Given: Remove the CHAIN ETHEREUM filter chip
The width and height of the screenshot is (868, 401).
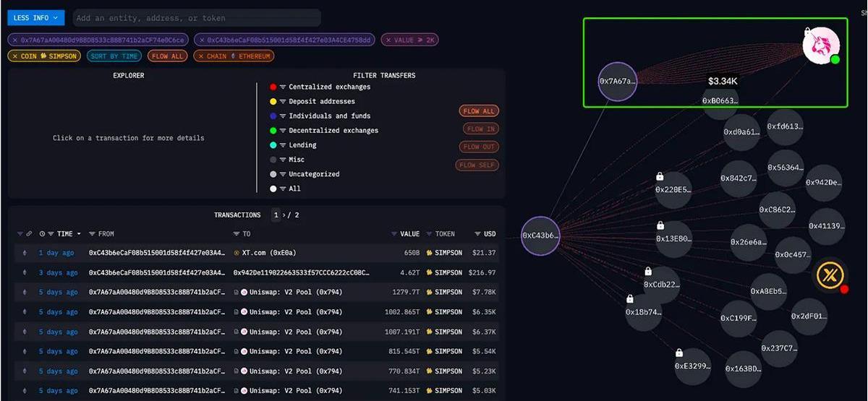Looking at the screenshot, I should click(201, 56).
